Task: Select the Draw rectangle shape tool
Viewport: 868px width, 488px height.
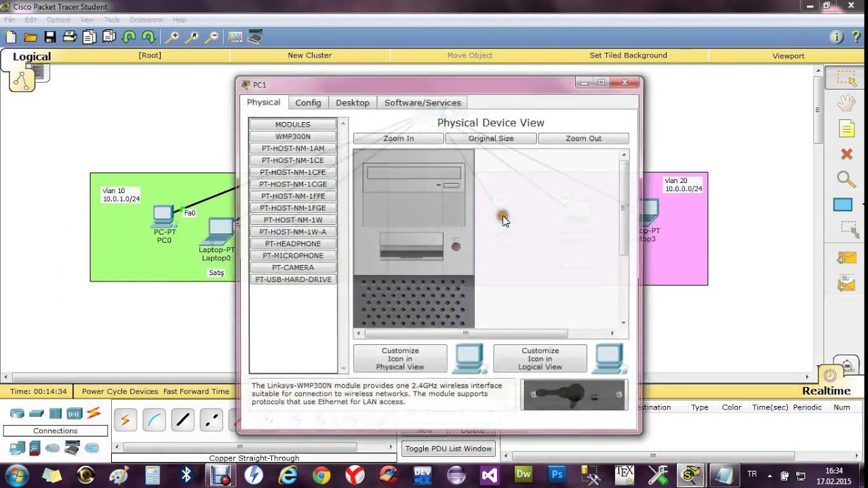Action: [x=843, y=205]
